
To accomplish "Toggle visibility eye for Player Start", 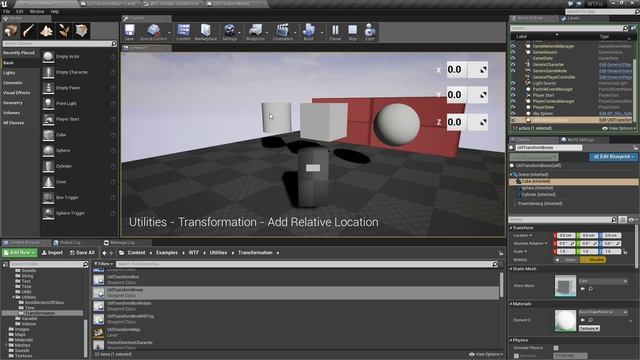I will tap(513, 95).
